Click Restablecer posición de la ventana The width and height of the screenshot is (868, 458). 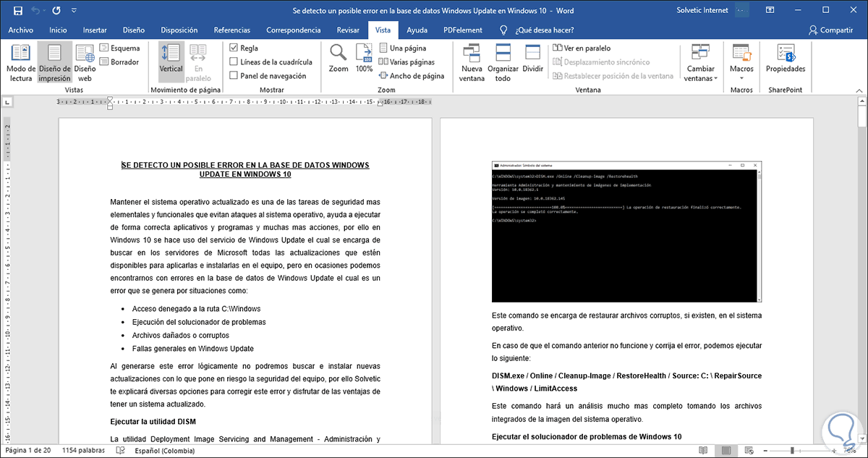click(x=613, y=75)
